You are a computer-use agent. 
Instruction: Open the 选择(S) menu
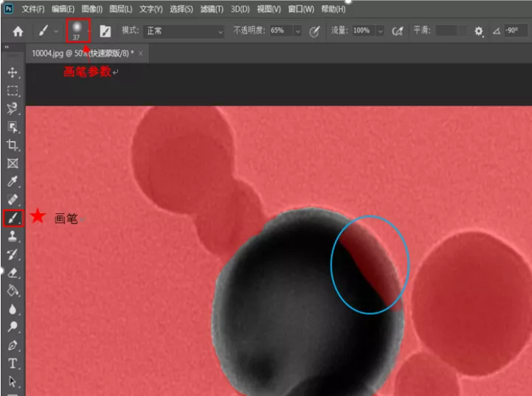point(182,9)
